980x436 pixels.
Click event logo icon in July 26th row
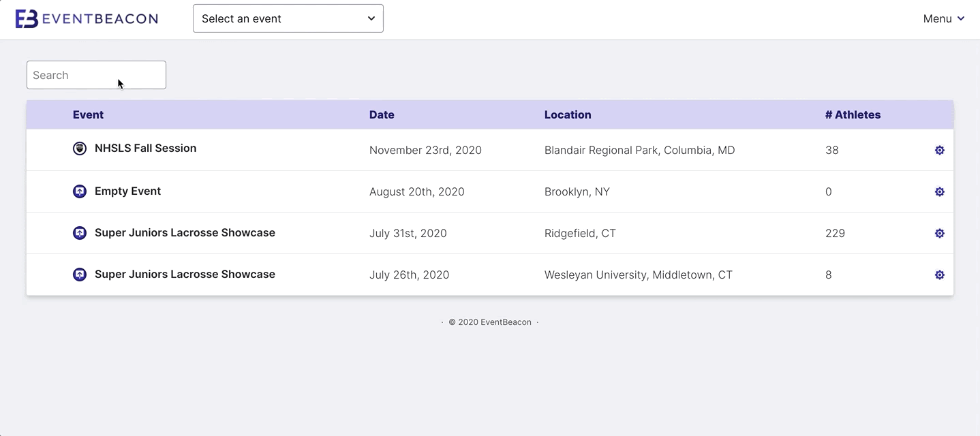(80, 275)
